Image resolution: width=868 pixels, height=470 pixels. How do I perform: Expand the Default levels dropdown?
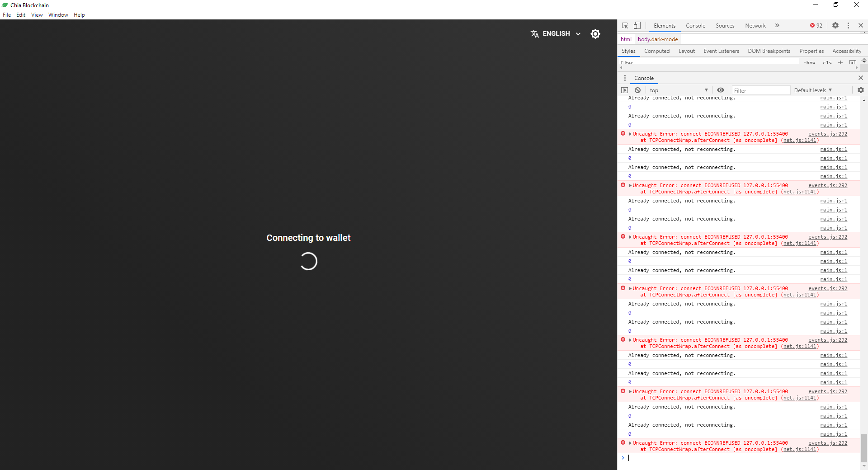click(x=812, y=90)
